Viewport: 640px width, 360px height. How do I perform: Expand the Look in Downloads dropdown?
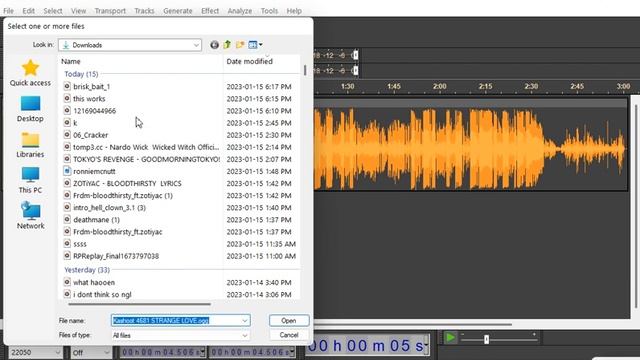(196, 45)
